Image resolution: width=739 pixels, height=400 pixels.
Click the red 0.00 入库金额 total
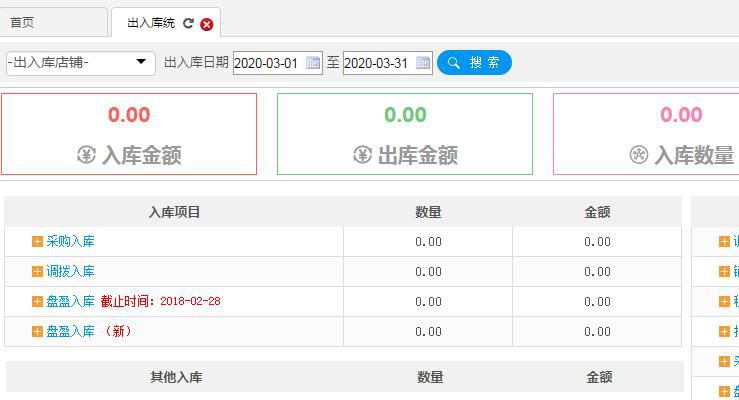(x=129, y=114)
